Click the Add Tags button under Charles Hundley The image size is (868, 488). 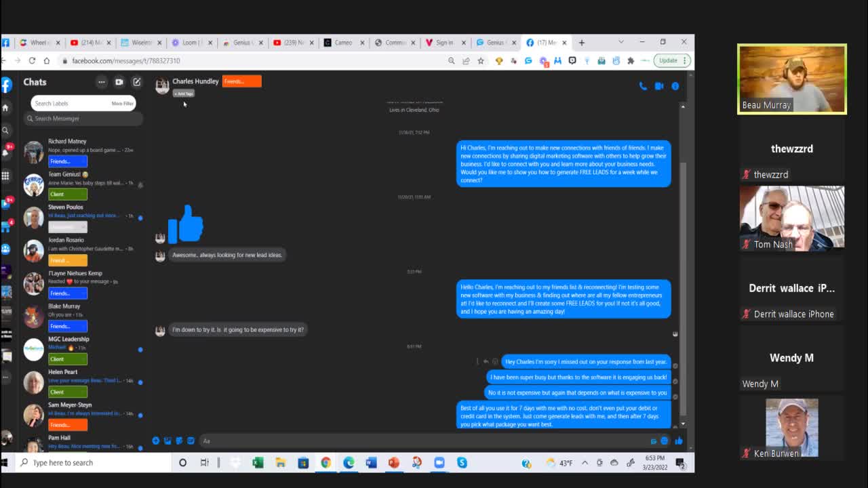pos(183,94)
